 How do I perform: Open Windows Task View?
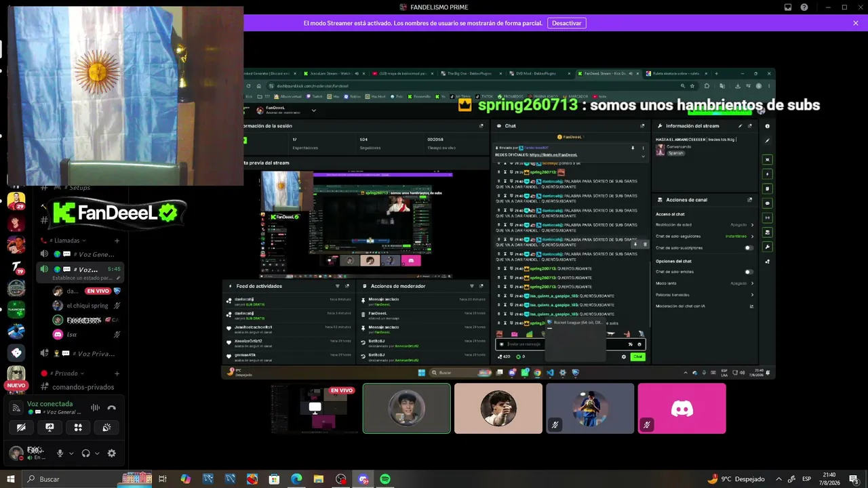163,479
